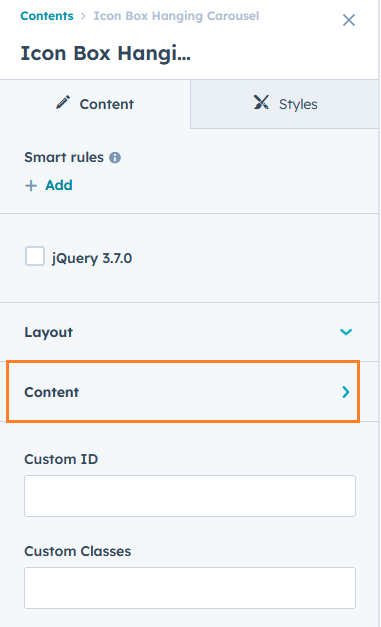
Task: Click the pencil icon on Content tab
Action: (x=63, y=102)
